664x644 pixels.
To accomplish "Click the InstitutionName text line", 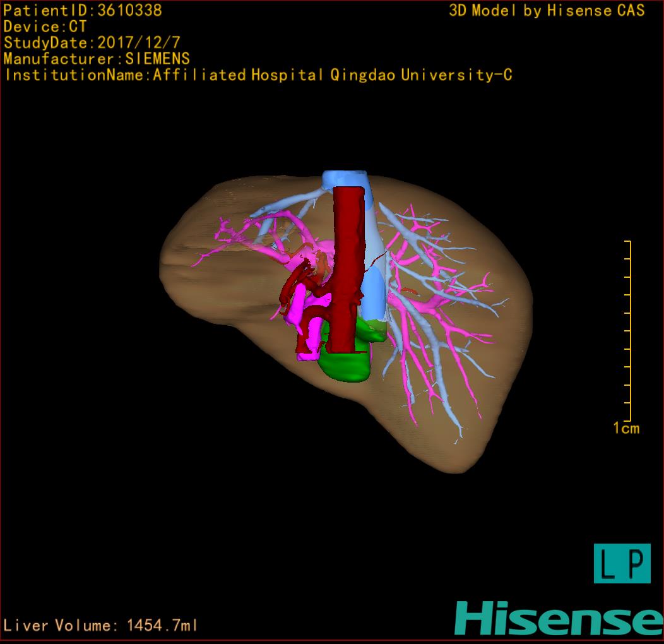I will [258, 75].
